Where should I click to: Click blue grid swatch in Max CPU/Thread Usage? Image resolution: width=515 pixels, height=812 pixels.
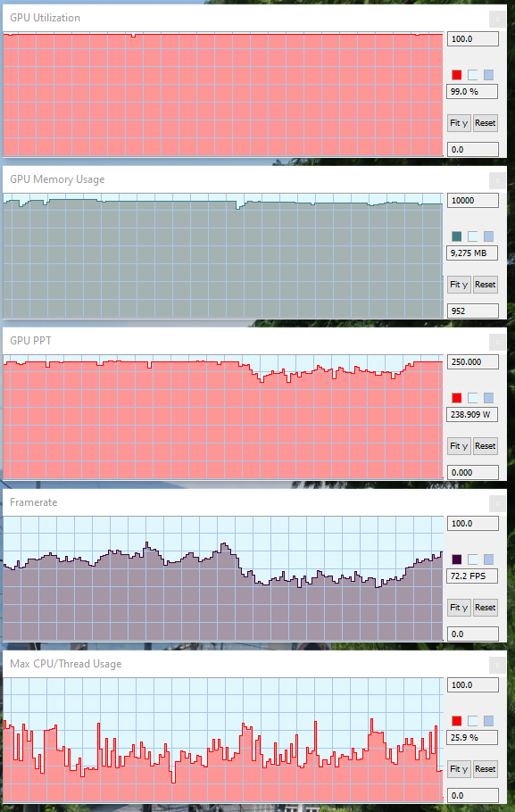488,721
